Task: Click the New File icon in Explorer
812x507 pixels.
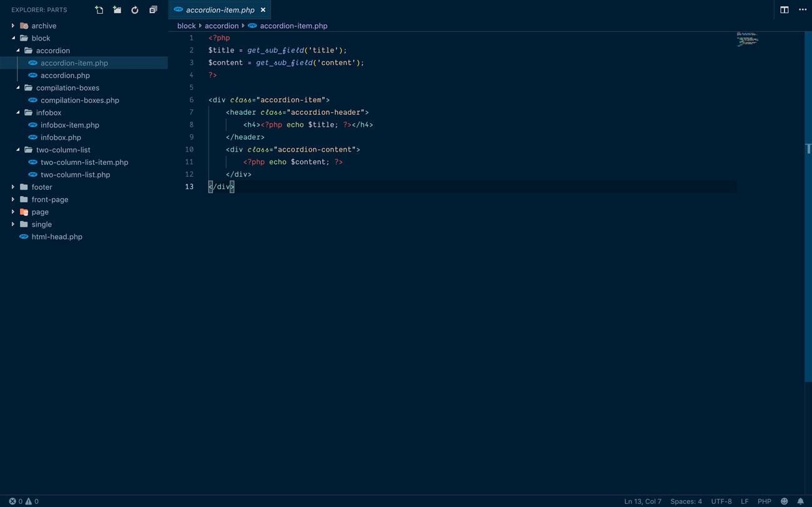Action: click(x=99, y=10)
